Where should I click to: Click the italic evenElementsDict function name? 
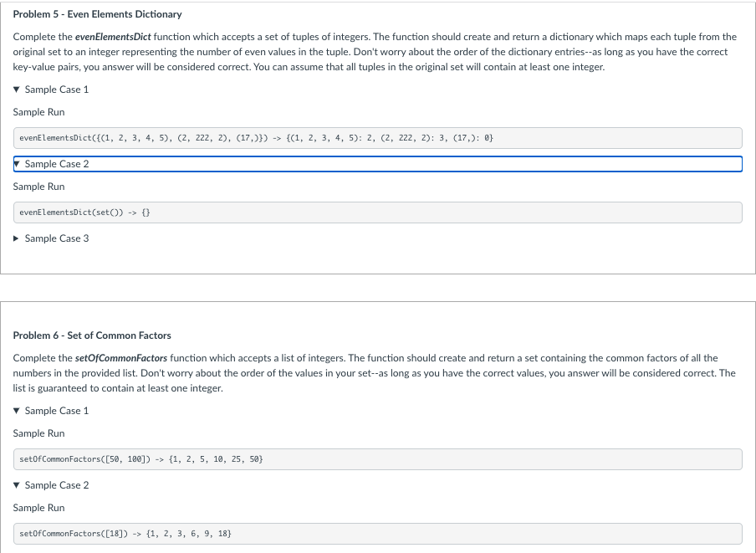[x=113, y=37]
